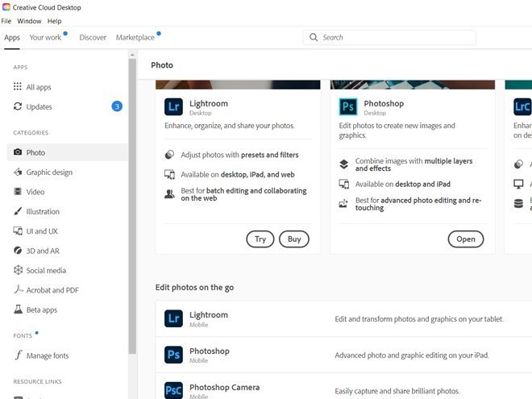Select the Social media category
532x399 pixels.
(67, 270)
